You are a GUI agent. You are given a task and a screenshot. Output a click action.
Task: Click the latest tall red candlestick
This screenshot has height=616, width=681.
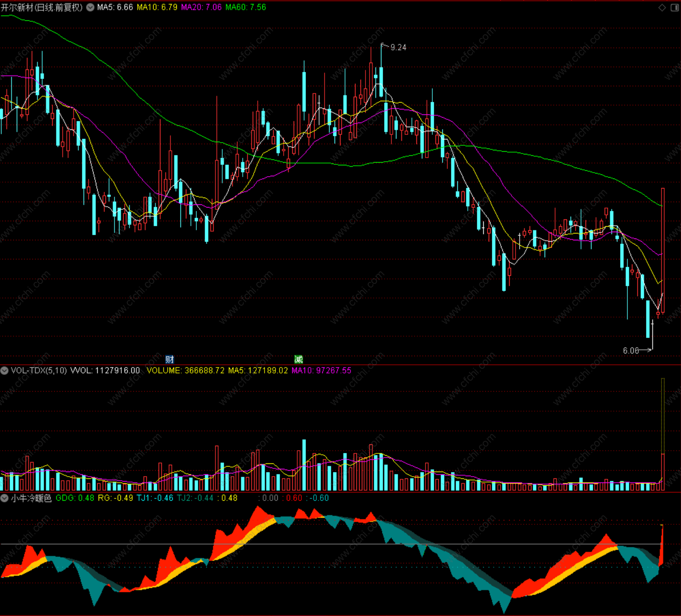click(663, 250)
